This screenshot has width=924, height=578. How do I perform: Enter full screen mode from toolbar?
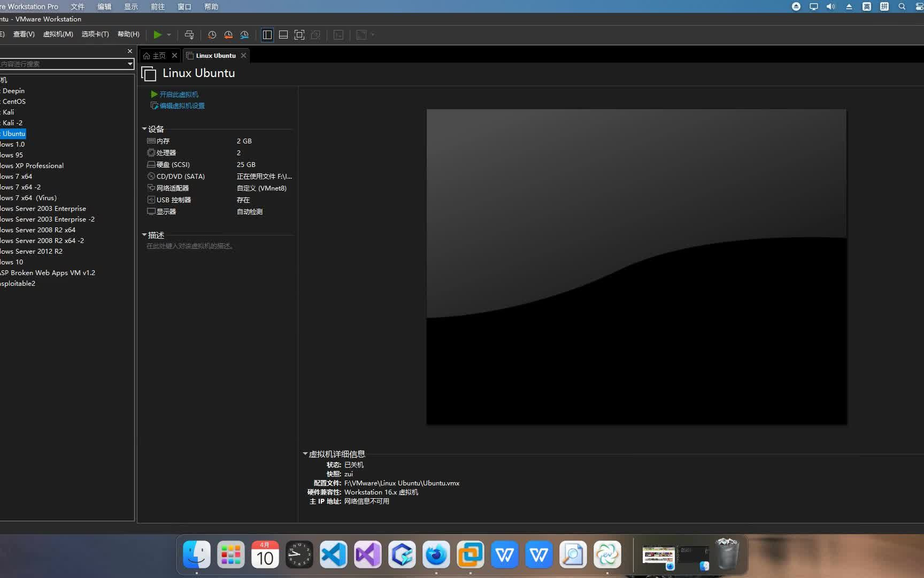pos(299,35)
